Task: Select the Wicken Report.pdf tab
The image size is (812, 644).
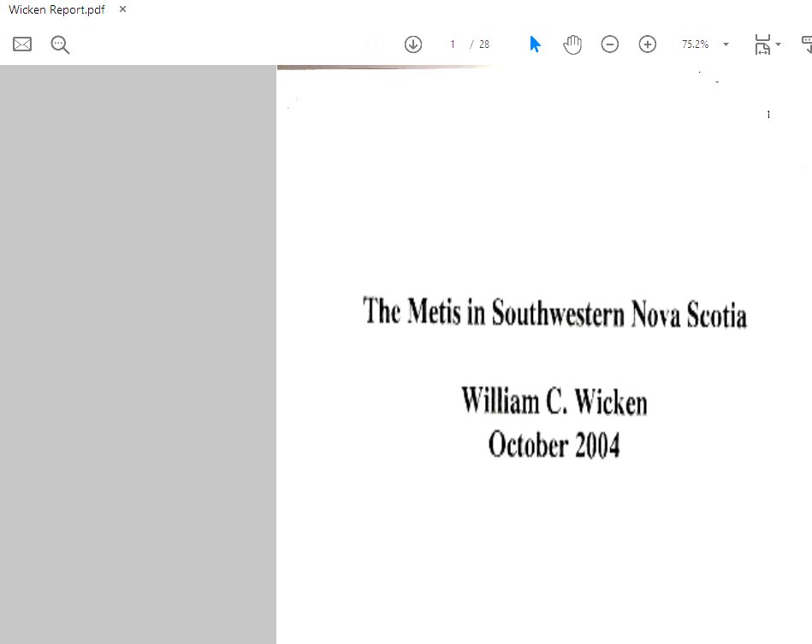Action: click(x=56, y=10)
